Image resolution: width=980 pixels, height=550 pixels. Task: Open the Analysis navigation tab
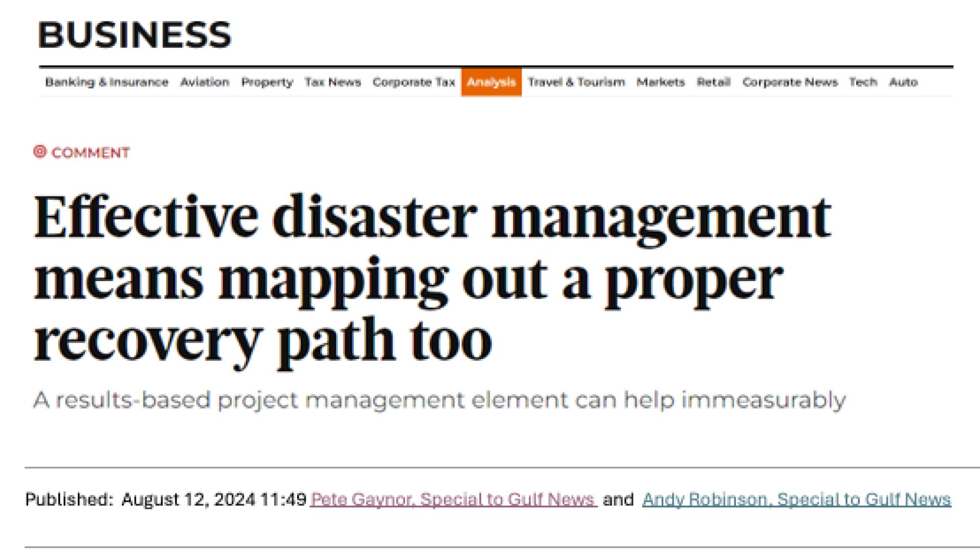(x=491, y=82)
